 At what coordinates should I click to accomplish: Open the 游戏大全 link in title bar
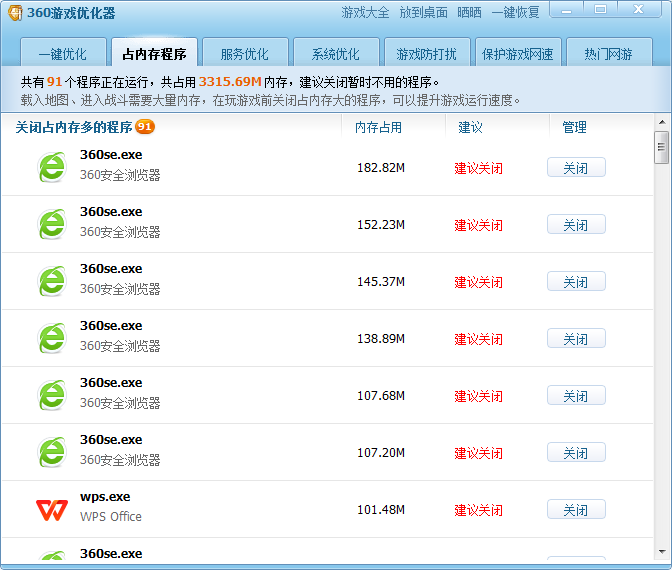click(x=366, y=13)
